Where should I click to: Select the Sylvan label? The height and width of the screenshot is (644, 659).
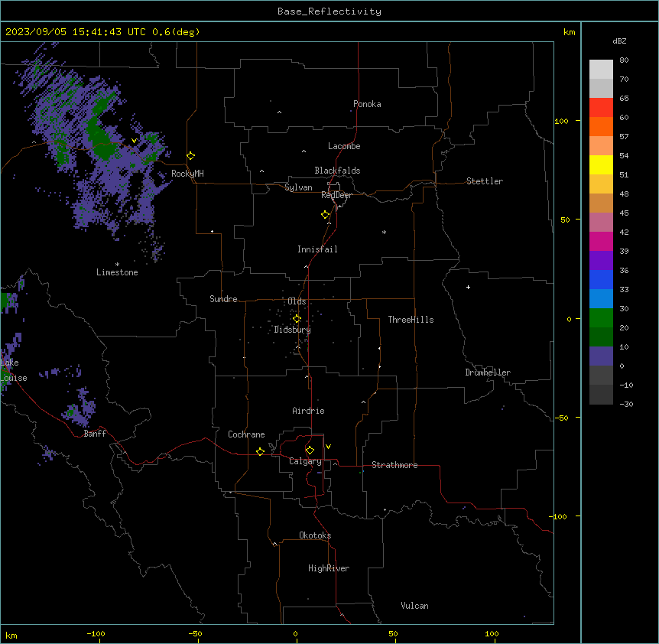298,187
